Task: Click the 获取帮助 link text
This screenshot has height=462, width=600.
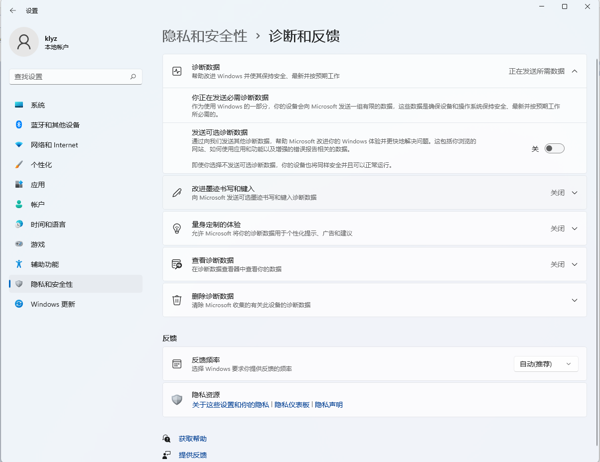Action: click(192, 439)
